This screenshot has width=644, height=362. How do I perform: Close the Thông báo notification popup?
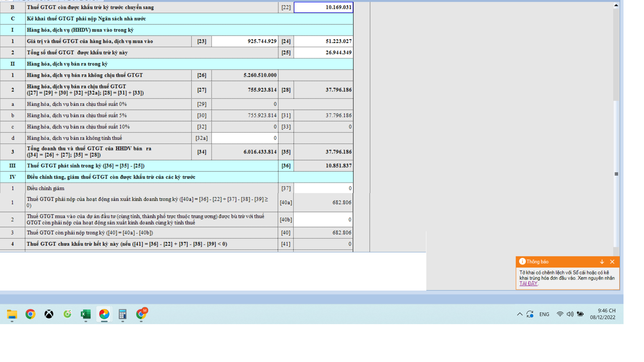[612, 262]
